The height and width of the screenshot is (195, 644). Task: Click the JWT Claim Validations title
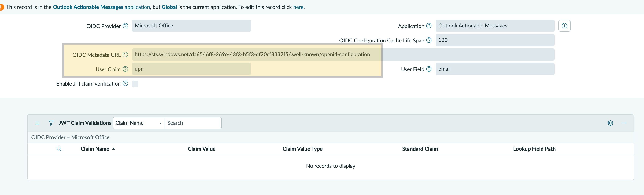85,123
